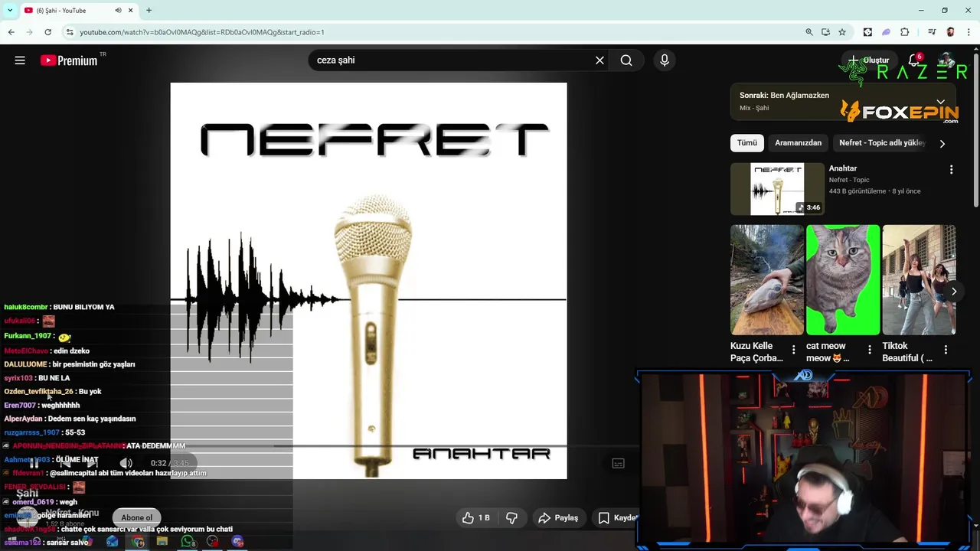The height and width of the screenshot is (551, 980).
Task: Pause the playing video
Action: (34, 463)
